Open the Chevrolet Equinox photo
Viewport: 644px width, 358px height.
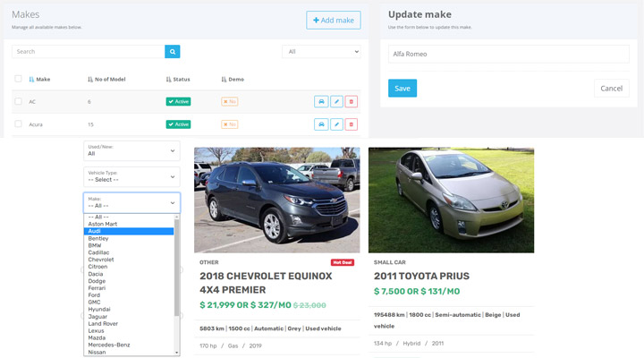[276, 200]
